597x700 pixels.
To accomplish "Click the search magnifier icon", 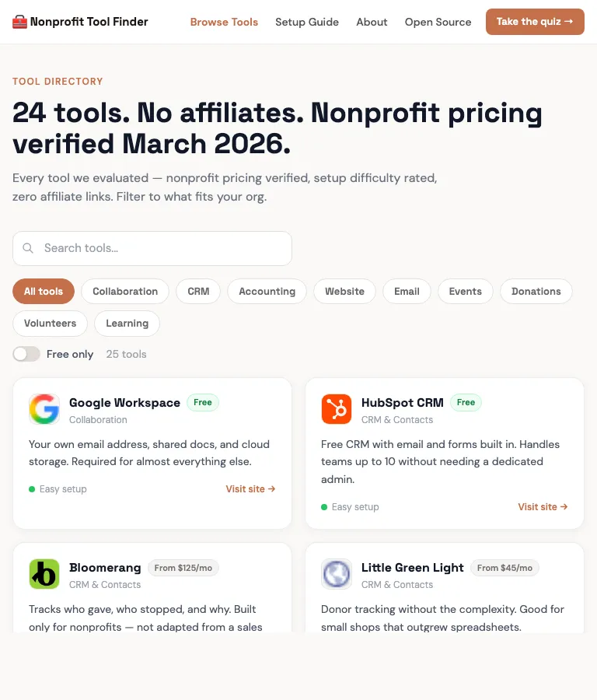I will (x=29, y=248).
